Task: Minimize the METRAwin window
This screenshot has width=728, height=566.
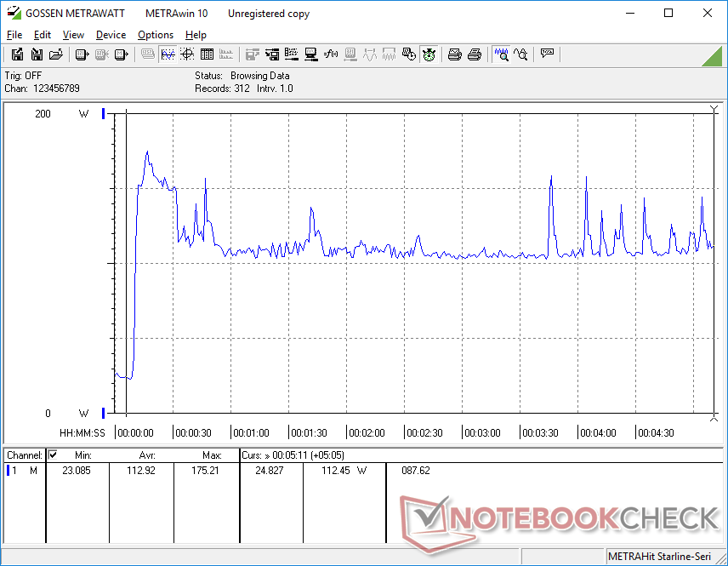Action: coord(630,13)
